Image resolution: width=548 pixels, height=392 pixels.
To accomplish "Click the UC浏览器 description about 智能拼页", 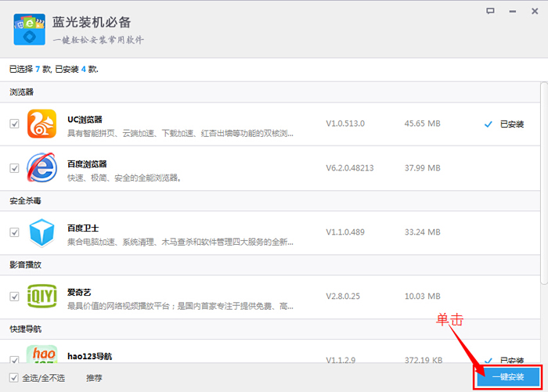I will [180, 134].
